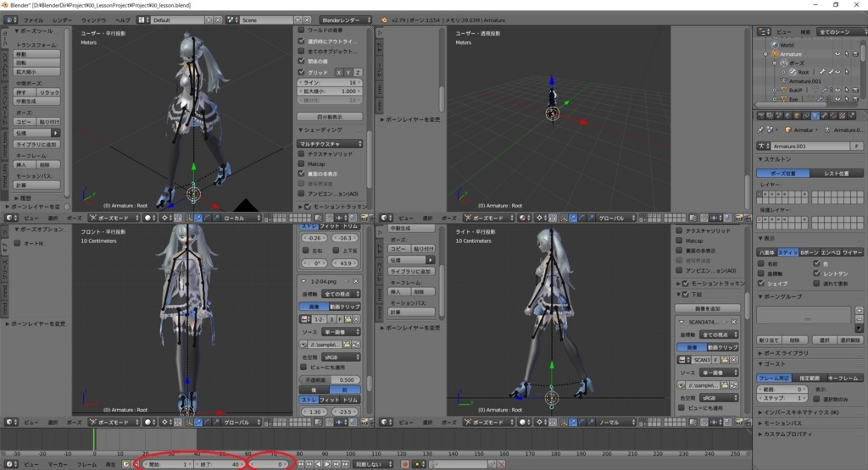868x470 pixels.
Task: Select the World item in the outliner
Action: [787, 45]
